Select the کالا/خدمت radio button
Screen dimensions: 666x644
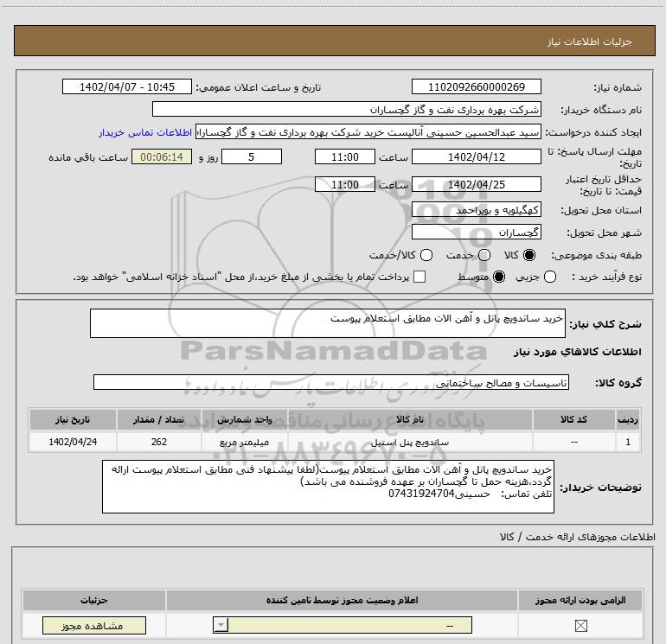426,255
